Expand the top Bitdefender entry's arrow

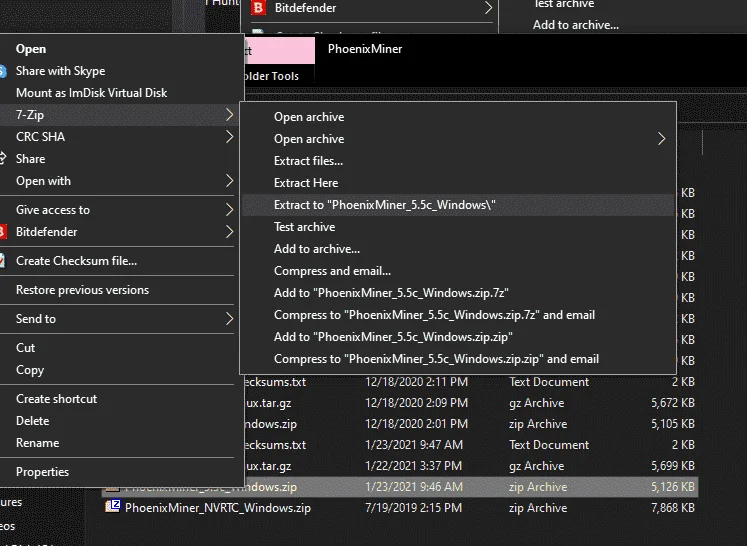tap(488, 8)
